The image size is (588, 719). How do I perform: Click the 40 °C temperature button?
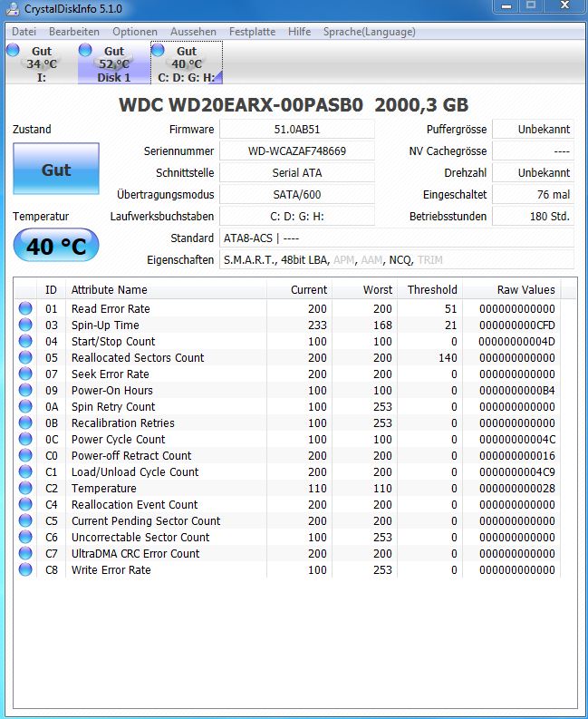56,246
